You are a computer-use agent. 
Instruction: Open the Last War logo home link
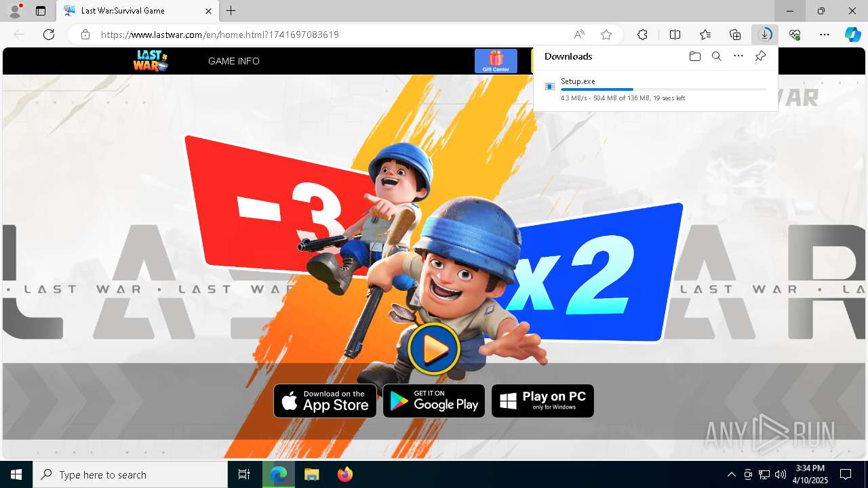pyautogui.click(x=151, y=61)
